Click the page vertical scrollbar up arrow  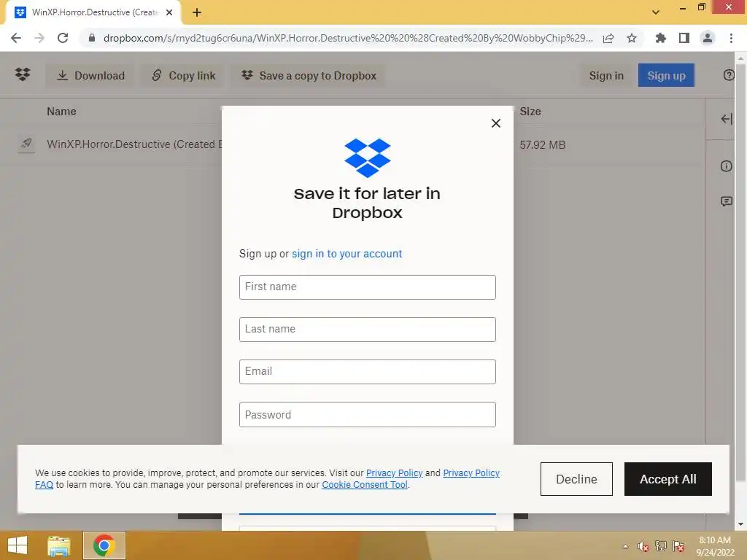(x=740, y=58)
